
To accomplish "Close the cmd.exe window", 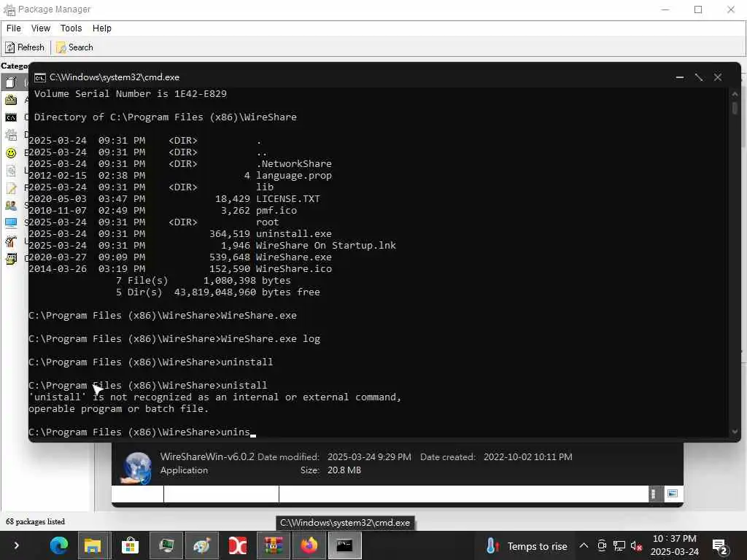I will (718, 77).
